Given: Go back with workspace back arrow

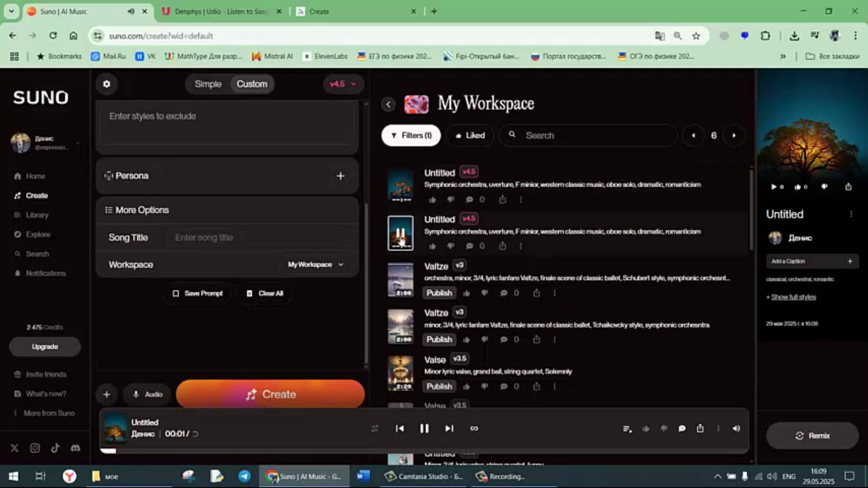Looking at the screenshot, I should pyautogui.click(x=388, y=104).
